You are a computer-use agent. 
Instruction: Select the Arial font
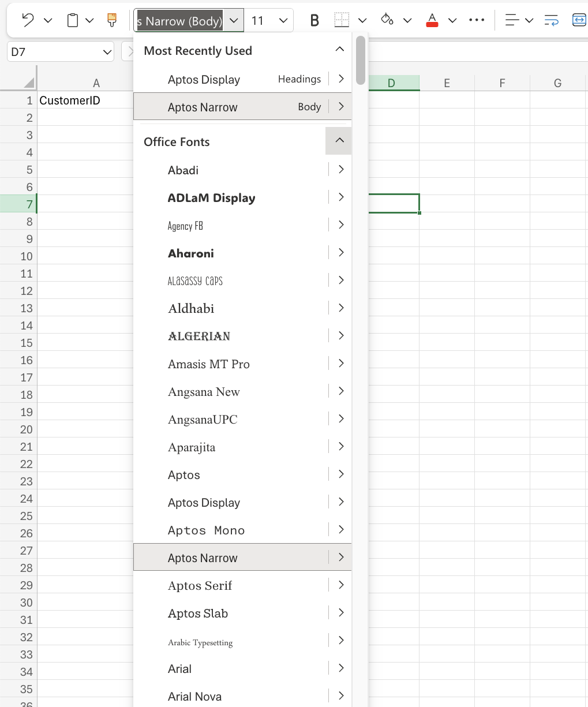179,668
